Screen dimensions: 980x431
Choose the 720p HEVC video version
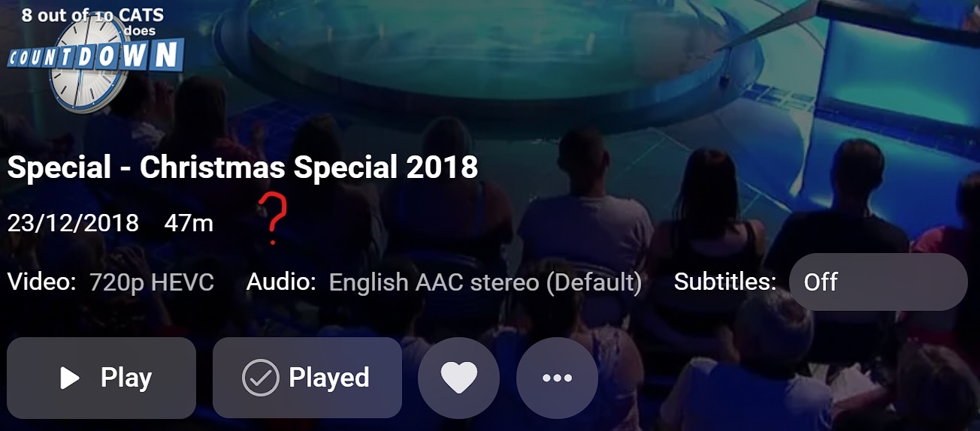click(152, 282)
